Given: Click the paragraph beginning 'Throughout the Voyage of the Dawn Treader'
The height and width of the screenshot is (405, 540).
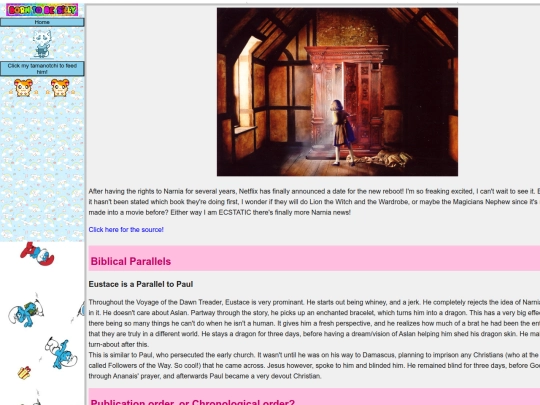Looking at the screenshot, I should (314, 323).
